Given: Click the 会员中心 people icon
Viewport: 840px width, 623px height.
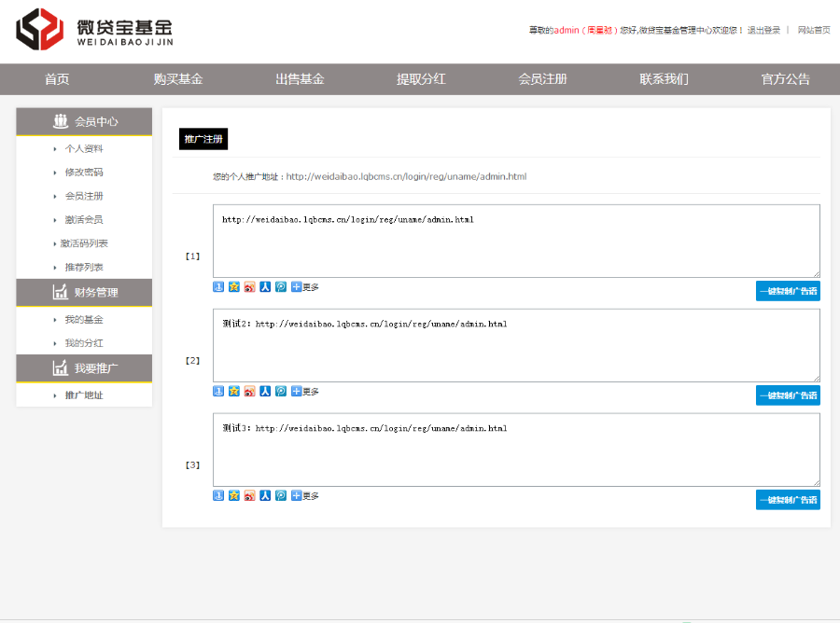Looking at the screenshot, I should tap(61, 121).
